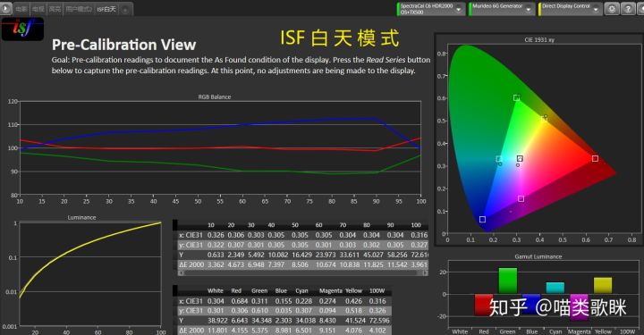This screenshot has height=335, width=644.
Task: Click the Y value 34.348 for Green
Action: (x=261, y=321)
